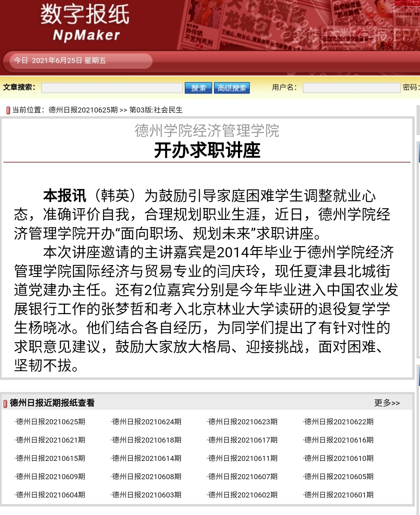Open the 德州日报20210604期 issue

tap(51, 495)
